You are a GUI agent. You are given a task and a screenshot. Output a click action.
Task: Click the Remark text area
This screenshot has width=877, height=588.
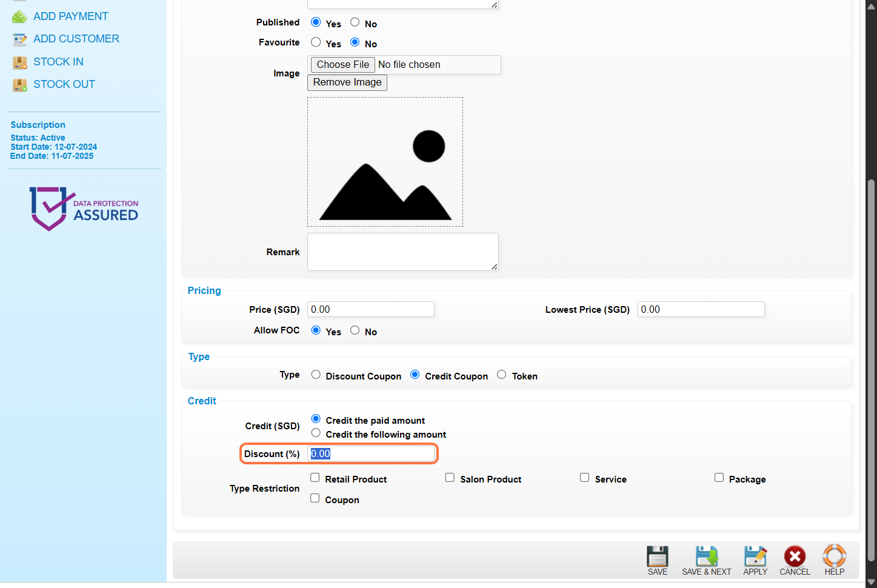(x=402, y=252)
